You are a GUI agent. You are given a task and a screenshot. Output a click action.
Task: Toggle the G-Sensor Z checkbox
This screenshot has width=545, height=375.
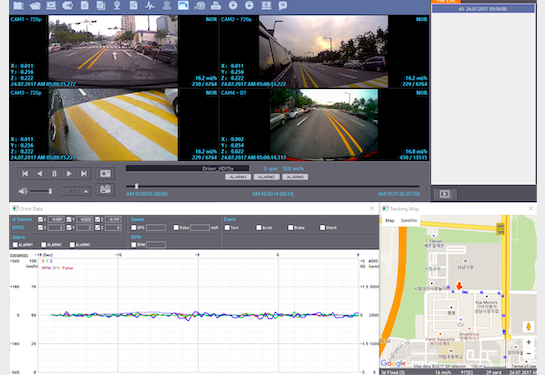[x=97, y=219]
